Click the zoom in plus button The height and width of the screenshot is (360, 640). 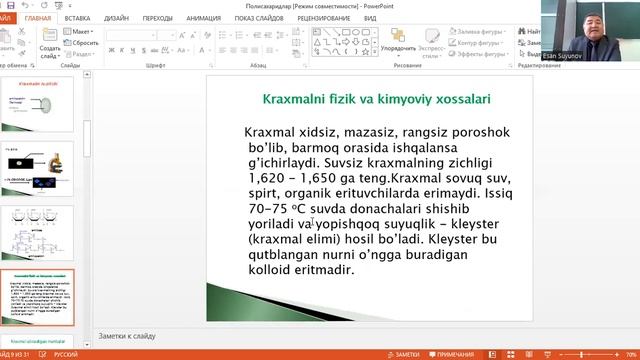[x=617, y=354]
